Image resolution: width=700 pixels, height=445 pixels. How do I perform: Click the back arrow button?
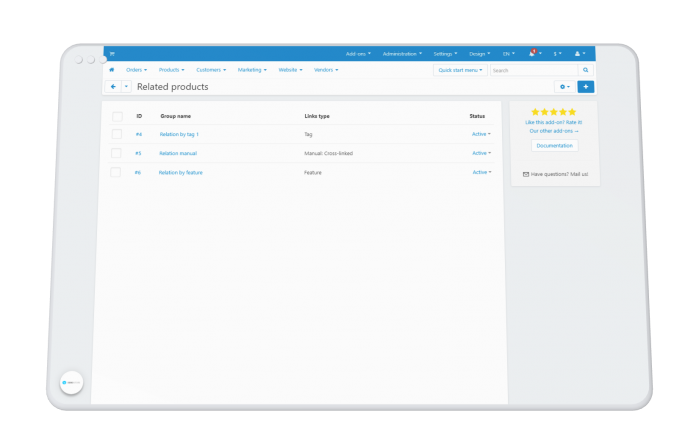(113, 87)
